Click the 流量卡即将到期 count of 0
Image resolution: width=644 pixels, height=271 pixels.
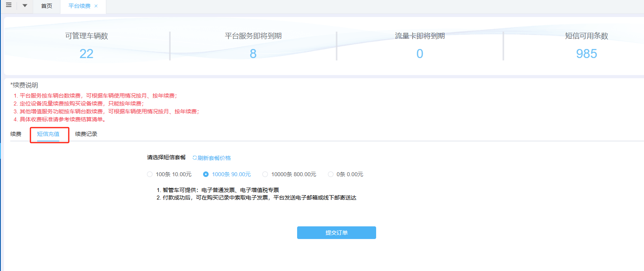click(420, 54)
